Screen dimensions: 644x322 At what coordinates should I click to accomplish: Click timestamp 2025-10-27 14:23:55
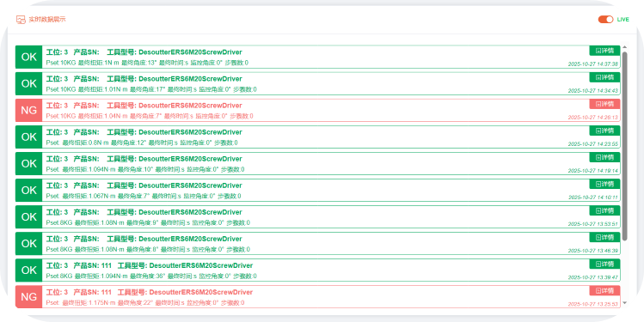593,144
